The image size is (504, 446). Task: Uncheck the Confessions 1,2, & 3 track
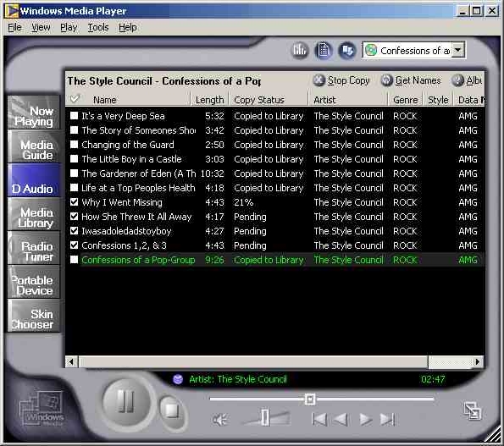pos(75,245)
